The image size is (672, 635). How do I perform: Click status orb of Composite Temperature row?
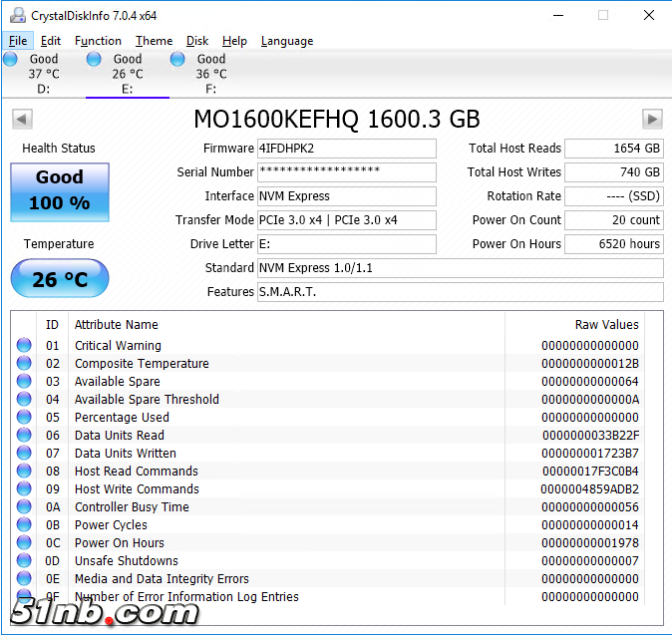pos(24,363)
